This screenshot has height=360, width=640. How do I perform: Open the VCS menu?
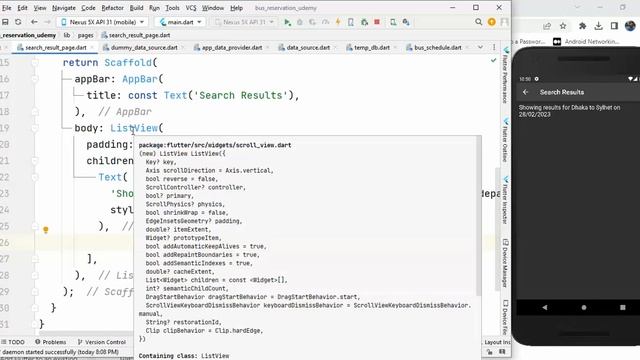191,8
